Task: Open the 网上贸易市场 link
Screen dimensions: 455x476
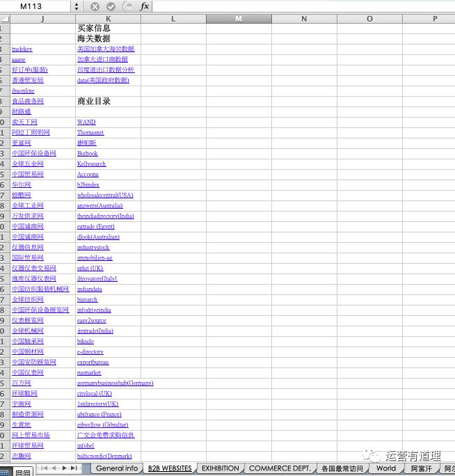Action: [31, 436]
